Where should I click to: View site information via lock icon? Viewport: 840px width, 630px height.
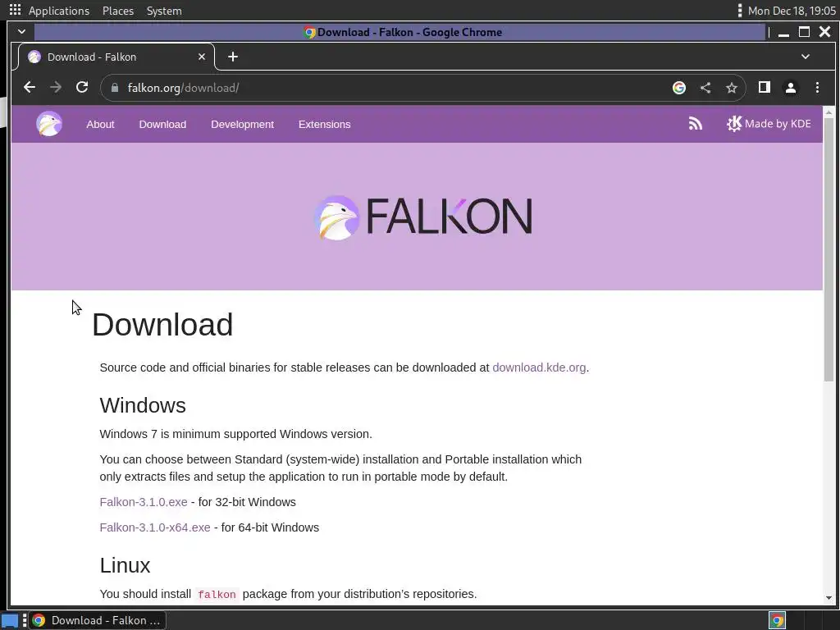click(115, 88)
